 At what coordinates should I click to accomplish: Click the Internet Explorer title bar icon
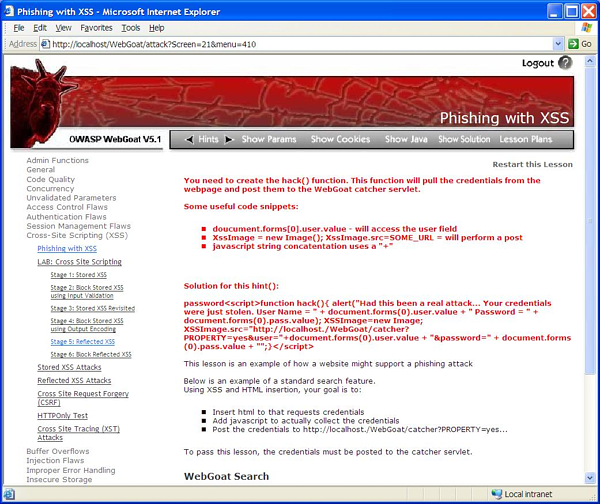click(x=9, y=11)
